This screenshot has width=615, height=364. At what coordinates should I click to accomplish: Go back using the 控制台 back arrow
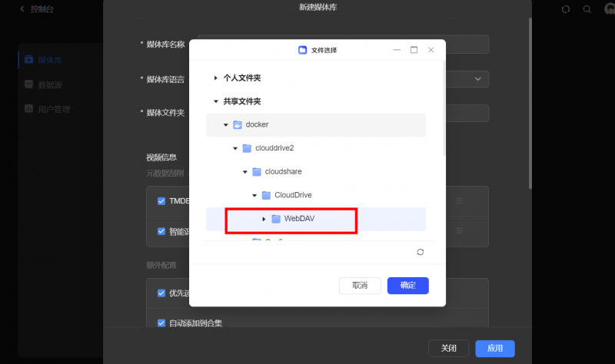pyautogui.click(x=22, y=8)
